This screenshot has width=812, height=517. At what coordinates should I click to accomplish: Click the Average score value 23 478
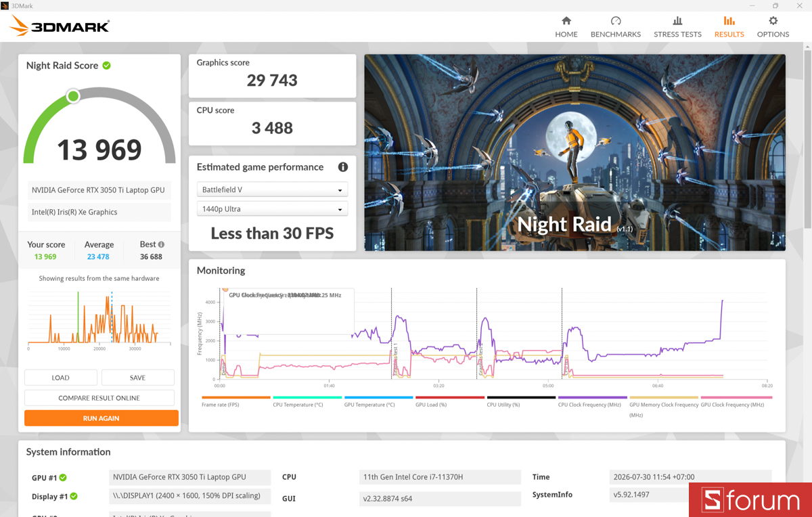(98, 257)
